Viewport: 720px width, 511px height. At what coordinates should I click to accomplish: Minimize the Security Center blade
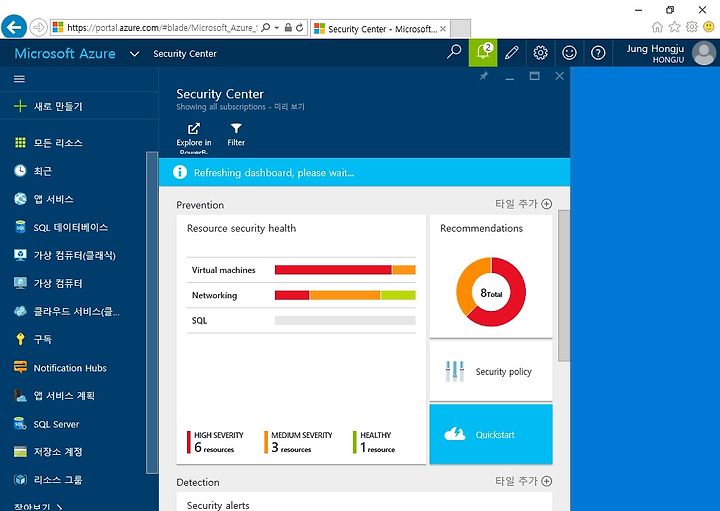point(509,77)
